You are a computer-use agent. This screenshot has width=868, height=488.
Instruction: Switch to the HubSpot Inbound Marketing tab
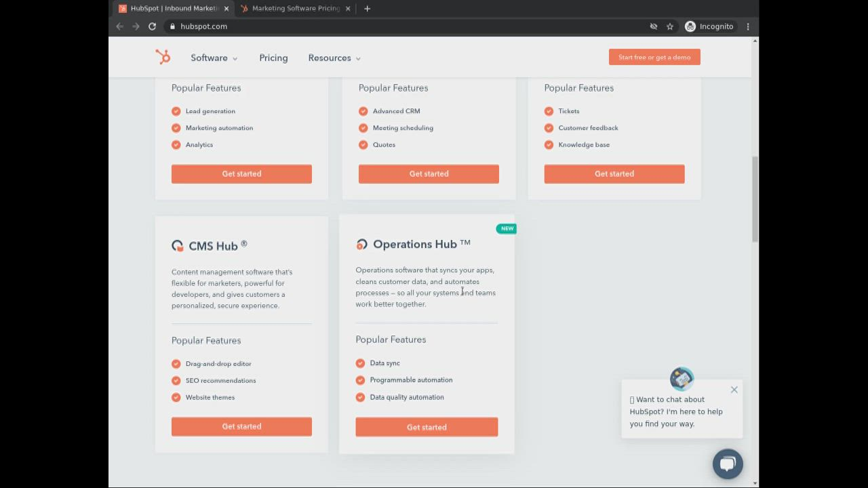pos(174,8)
